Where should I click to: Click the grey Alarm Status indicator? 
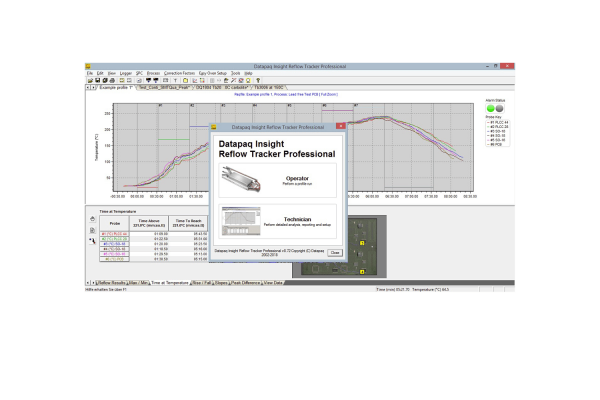499,108
